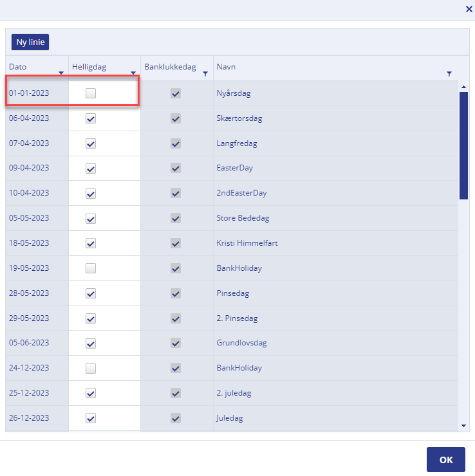Screen dimensions: 475x476
Task: Click the vertical scrollbar thumb
Action: (463, 146)
